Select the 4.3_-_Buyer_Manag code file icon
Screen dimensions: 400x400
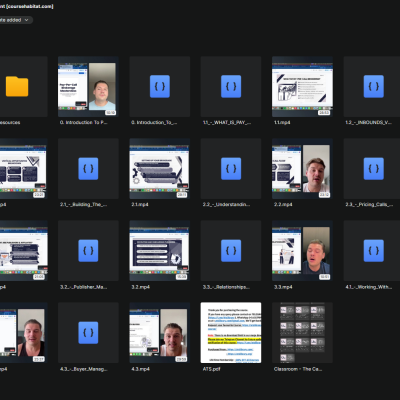point(88,333)
